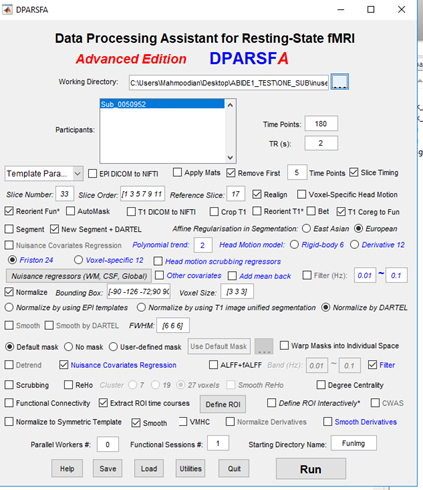423x490 pixels.
Task: Click the MATLAB icon in title bar
Action: (x=7, y=10)
